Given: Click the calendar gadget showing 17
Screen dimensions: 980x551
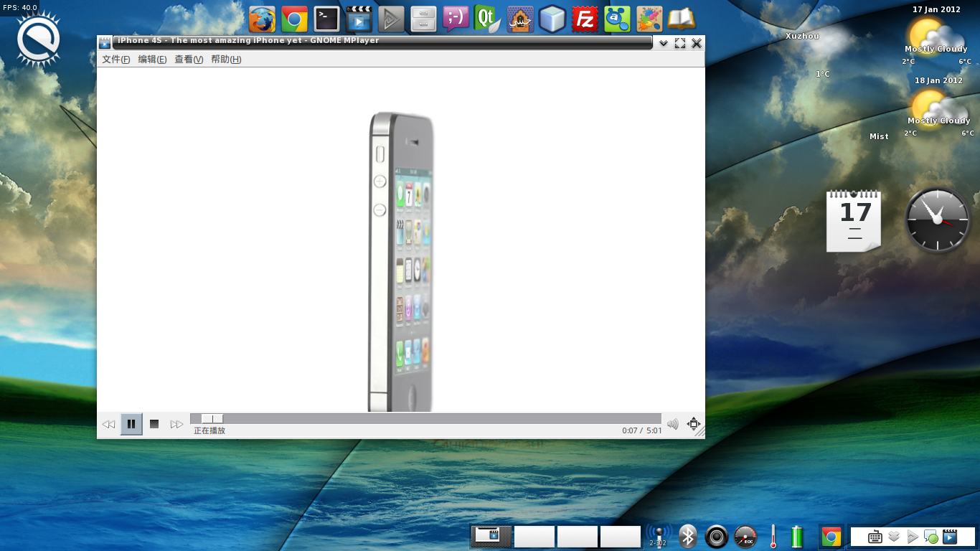Looking at the screenshot, I should pos(854,220).
